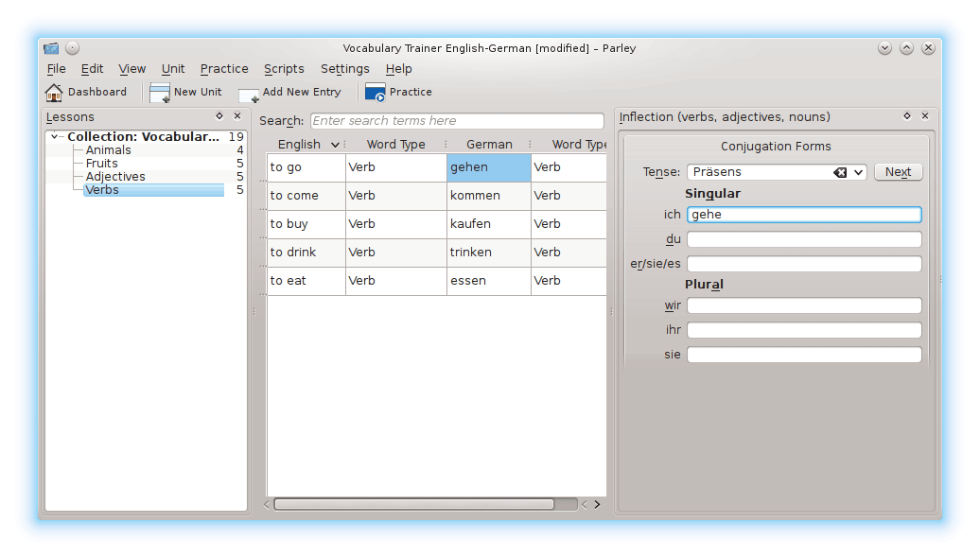Open the Scripts menu

click(284, 69)
